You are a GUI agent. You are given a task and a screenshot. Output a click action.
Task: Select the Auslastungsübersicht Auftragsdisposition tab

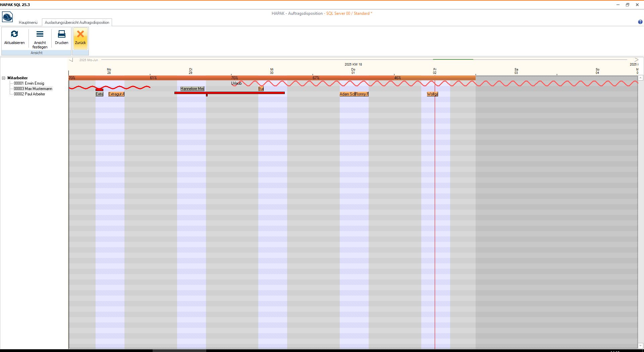click(77, 23)
